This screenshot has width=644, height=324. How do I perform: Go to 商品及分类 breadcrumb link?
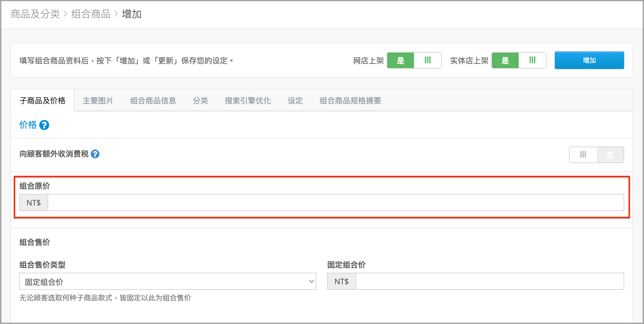pos(35,14)
